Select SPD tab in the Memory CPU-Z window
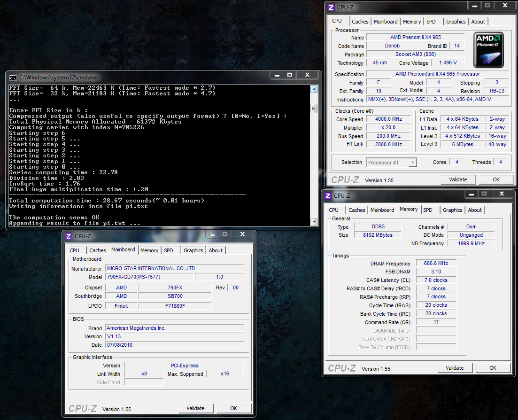Viewport: 518px width, 420px height. 427,210
